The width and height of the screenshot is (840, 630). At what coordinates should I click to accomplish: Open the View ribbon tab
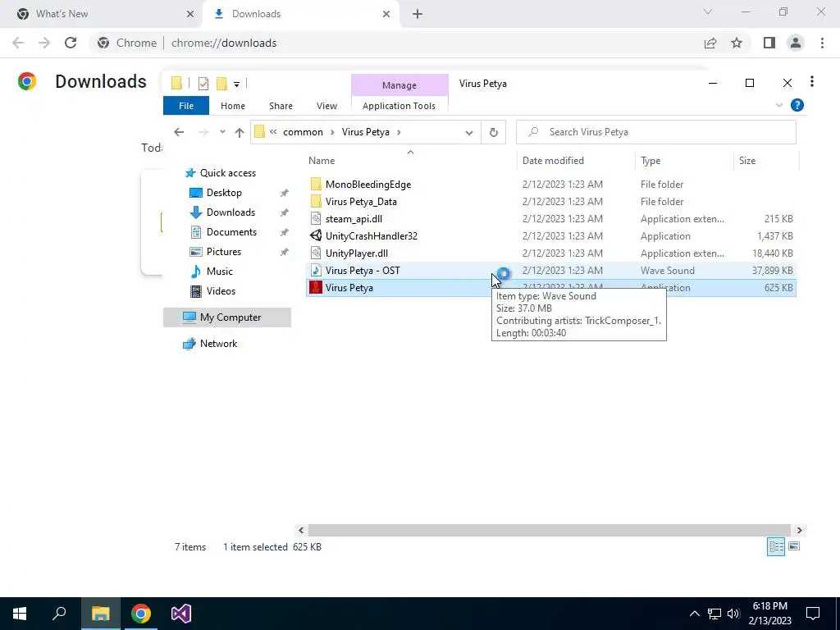(326, 106)
